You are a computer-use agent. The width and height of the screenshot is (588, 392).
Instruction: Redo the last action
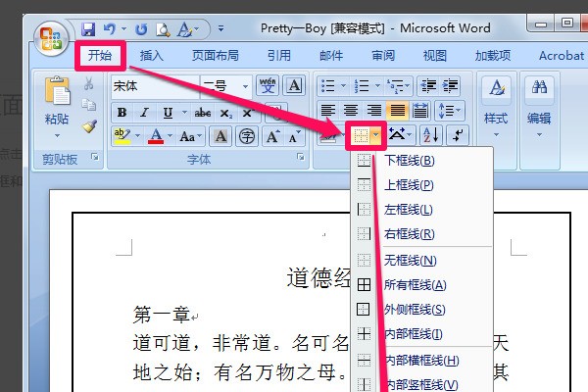coord(141,29)
